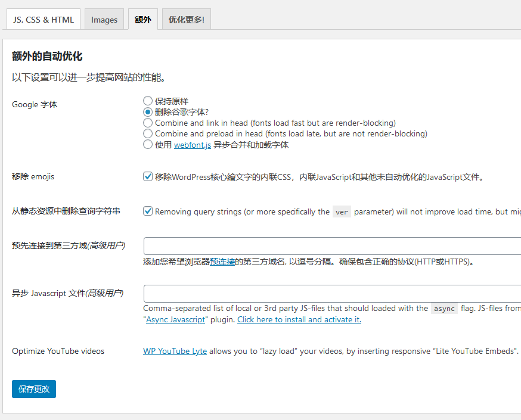Choose the Combine and link in head option
The width and height of the screenshot is (521, 420).
point(148,123)
